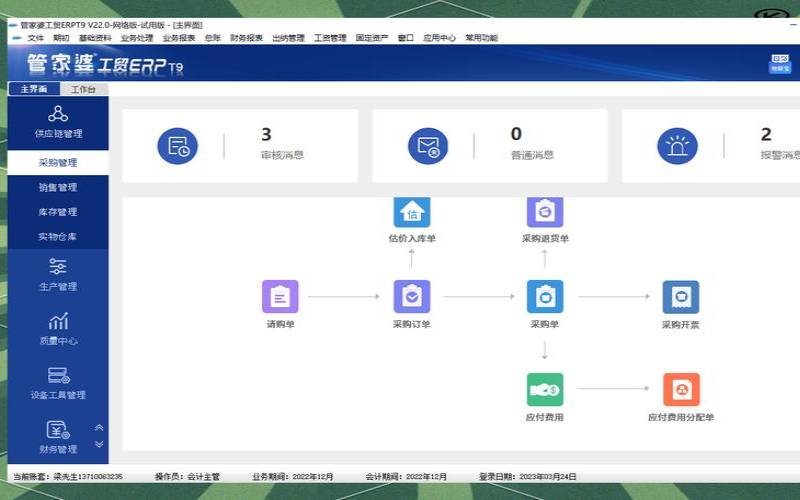Select 库存管理 in the sidebar
This screenshot has height=500, width=800.
pos(58,212)
